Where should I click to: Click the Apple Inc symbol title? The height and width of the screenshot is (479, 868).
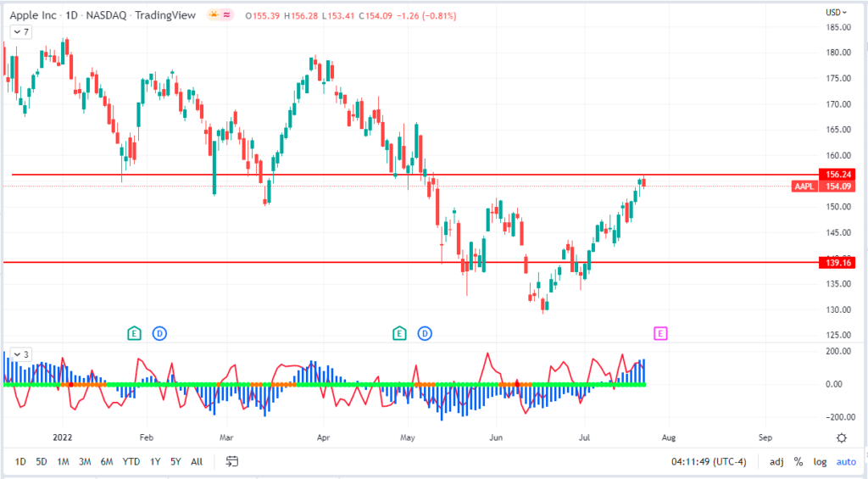point(33,15)
